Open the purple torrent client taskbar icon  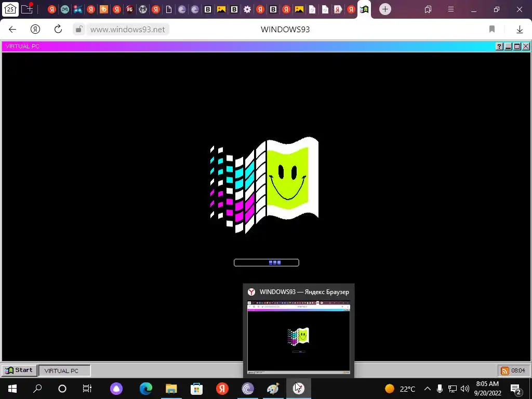[x=248, y=389]
